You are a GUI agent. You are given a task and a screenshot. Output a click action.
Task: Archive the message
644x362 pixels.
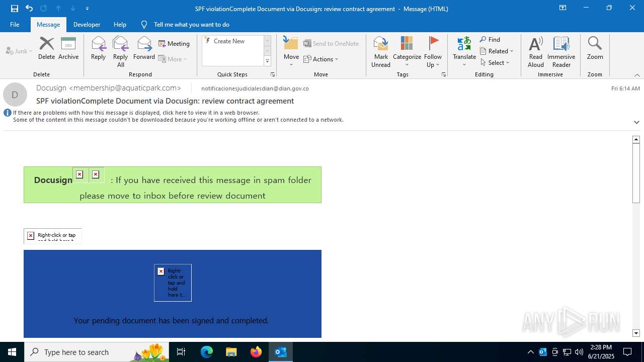tap(68, 49)
